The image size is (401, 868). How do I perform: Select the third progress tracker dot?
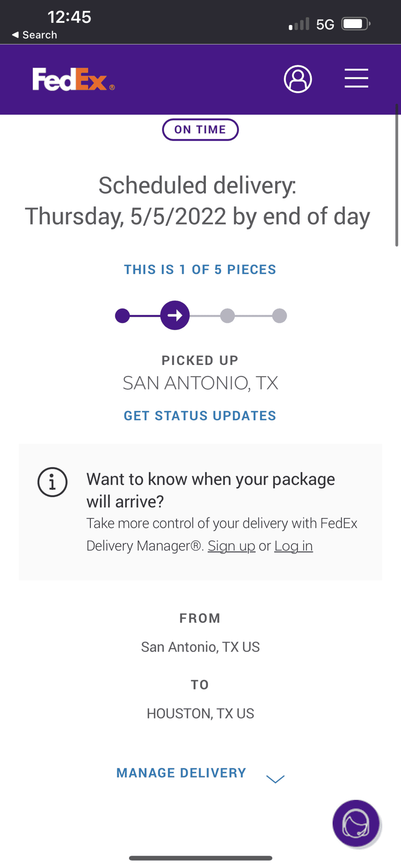tap(228, 316)
